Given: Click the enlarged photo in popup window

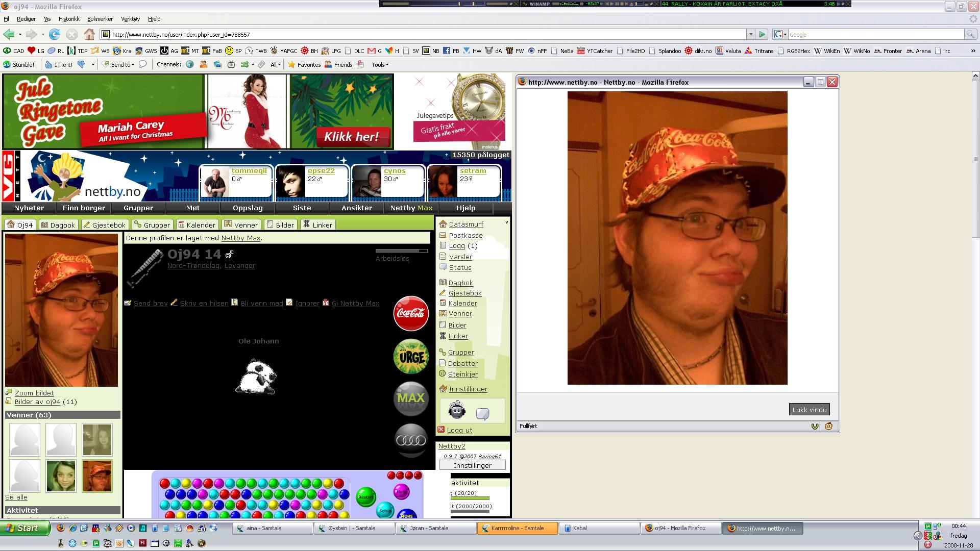Looking at the screenshot, I should (677, 238).
